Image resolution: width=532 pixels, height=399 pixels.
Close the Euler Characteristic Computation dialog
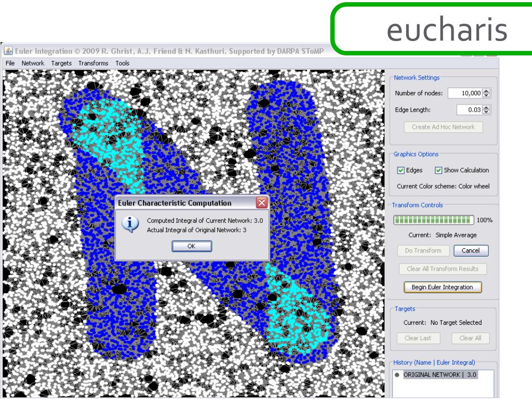(262, 203)
